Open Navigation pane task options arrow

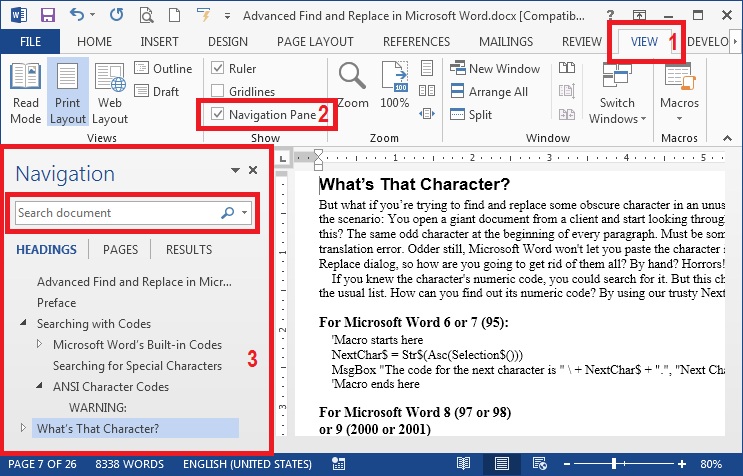pos(236,170)
